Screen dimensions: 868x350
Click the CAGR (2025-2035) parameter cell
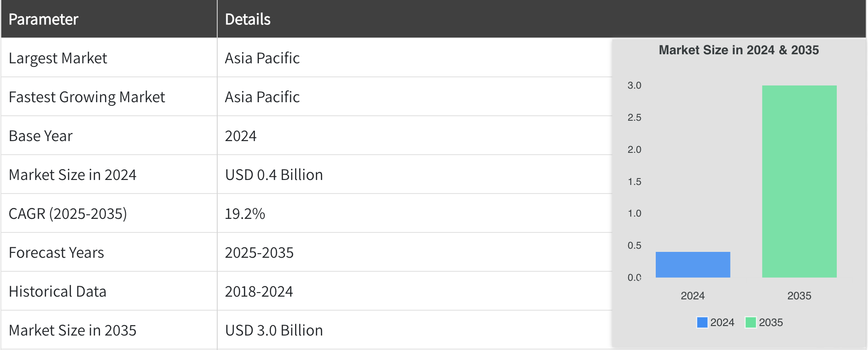68,214
